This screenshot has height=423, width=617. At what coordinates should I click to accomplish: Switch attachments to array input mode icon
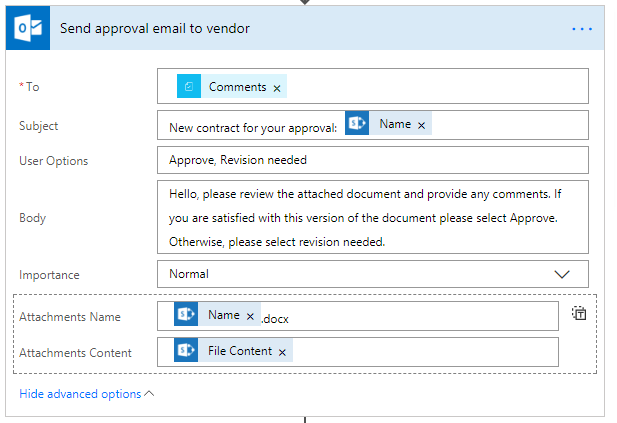pos(579,313)
